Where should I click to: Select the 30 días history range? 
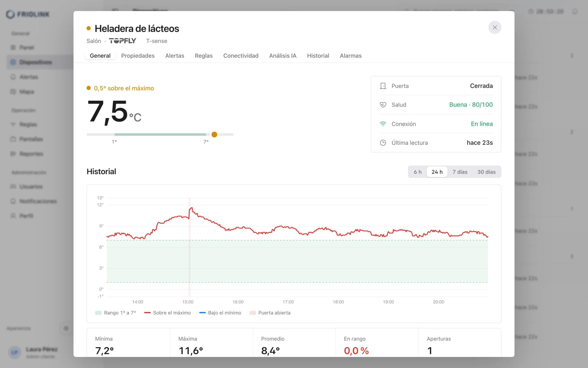(x=486, y=172)
